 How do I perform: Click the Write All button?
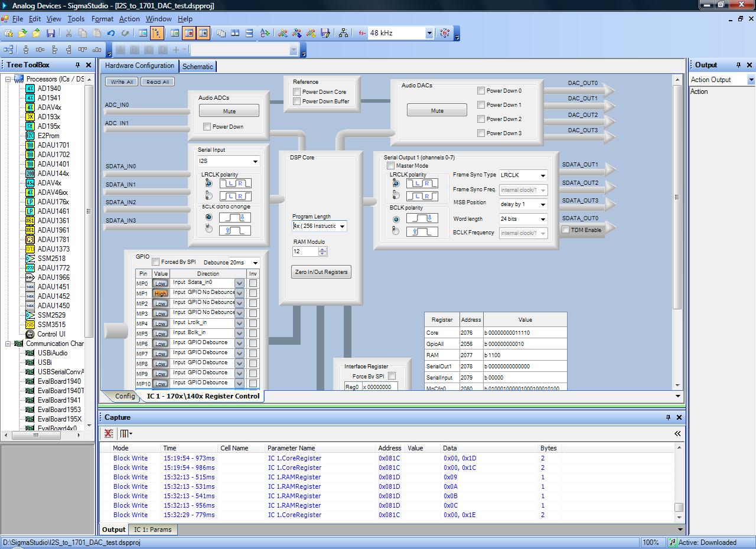coord(122,82)
